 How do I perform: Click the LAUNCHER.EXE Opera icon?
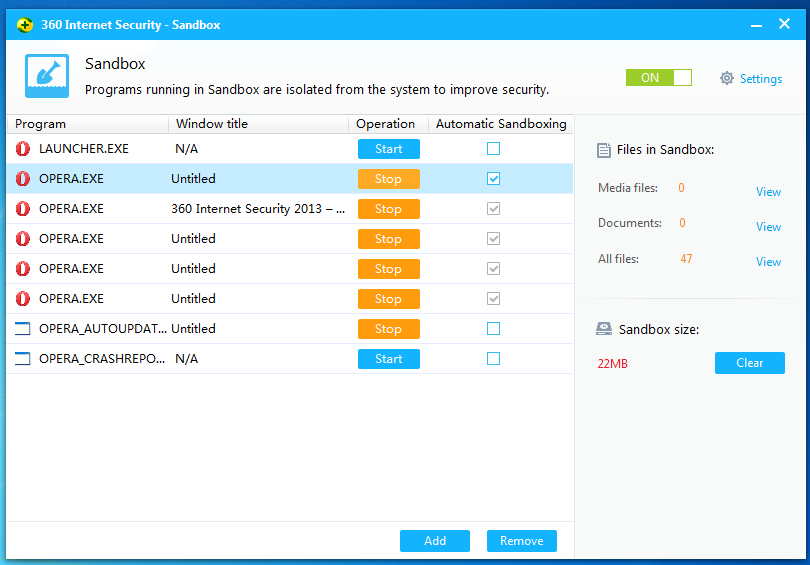[x=23, y=149]
